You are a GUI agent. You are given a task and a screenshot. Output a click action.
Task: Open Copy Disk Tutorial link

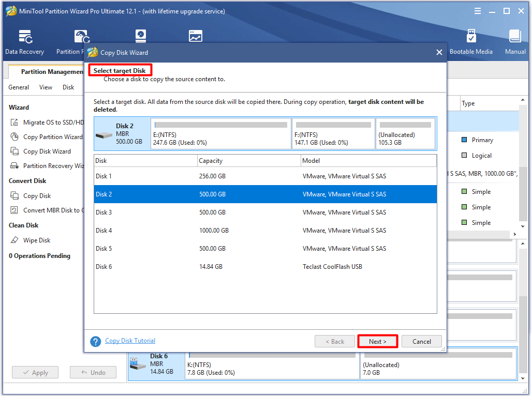pyautogui.click(x=130, y=340)
